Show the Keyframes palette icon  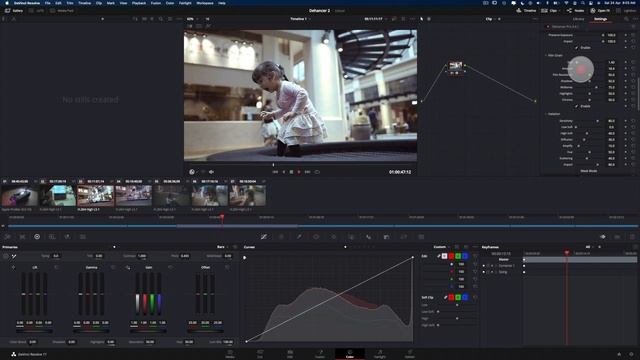[603, 237]
